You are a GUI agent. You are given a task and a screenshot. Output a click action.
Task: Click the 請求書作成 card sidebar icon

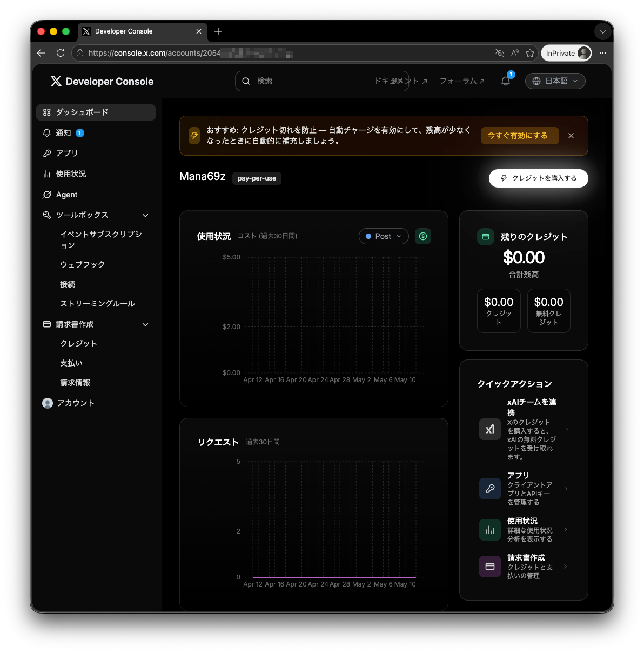(x=47, y=324)
